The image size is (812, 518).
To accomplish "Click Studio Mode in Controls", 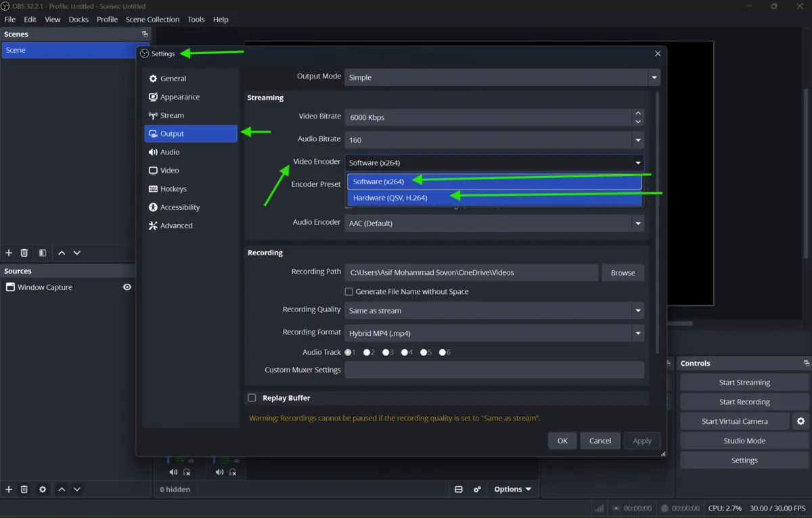I will click(744, 441).
